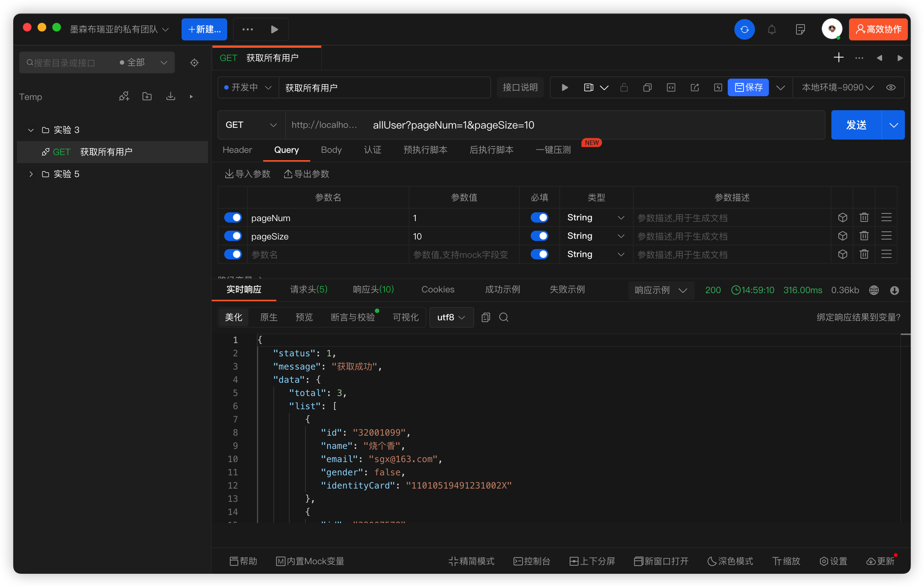Click the 发送 send button
This screenshot has height=587, width=924.
tap(856, 125)
